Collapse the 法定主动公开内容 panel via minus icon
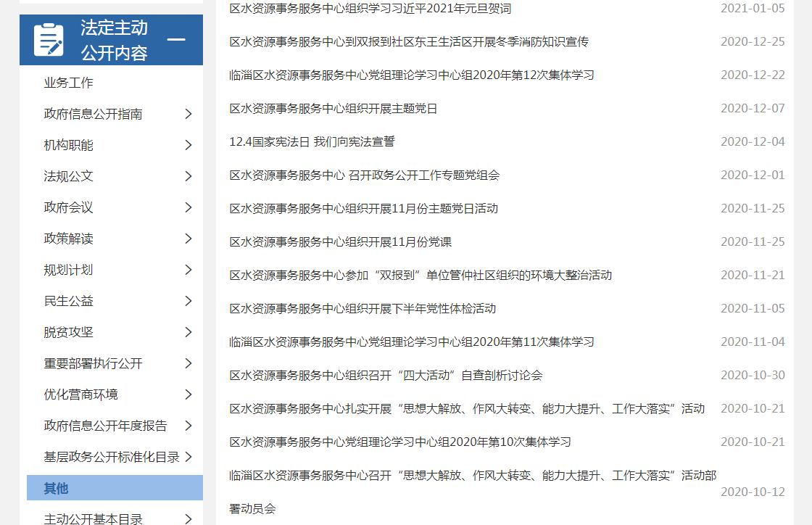Image resolution: width=812 pixels, height=525 pixels. coord(176,40)
